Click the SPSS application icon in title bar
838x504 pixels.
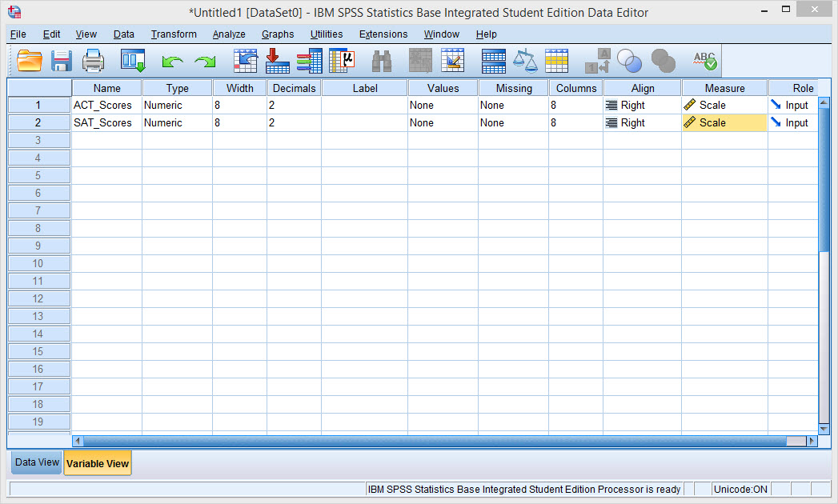[14, 11]
